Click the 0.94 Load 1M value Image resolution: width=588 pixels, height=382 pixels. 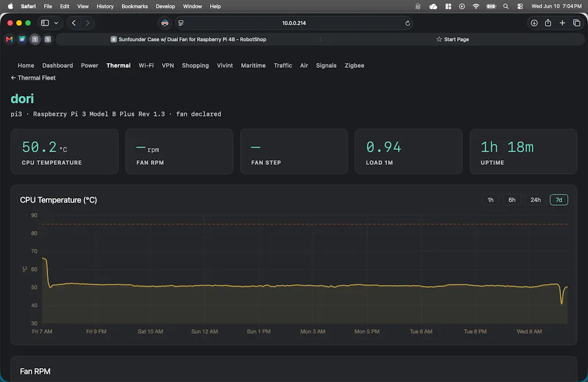coord(384,147)
